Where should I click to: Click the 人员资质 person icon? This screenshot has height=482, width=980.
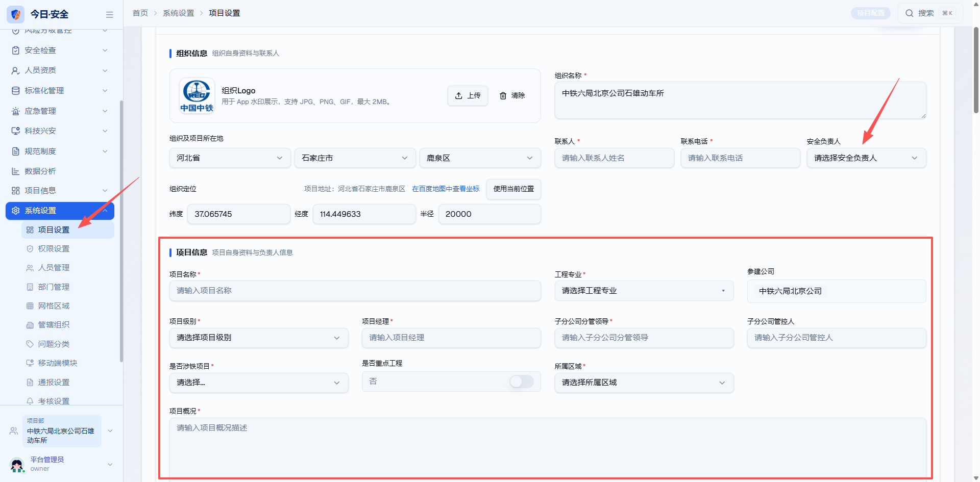click(x=16, y=70)
